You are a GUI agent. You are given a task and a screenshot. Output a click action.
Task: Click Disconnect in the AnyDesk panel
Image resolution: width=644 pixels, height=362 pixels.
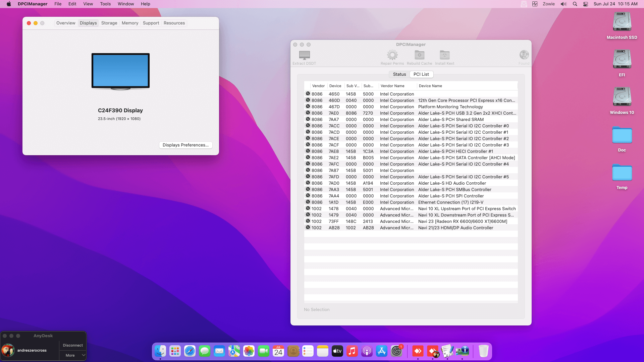tap(73, 345)
